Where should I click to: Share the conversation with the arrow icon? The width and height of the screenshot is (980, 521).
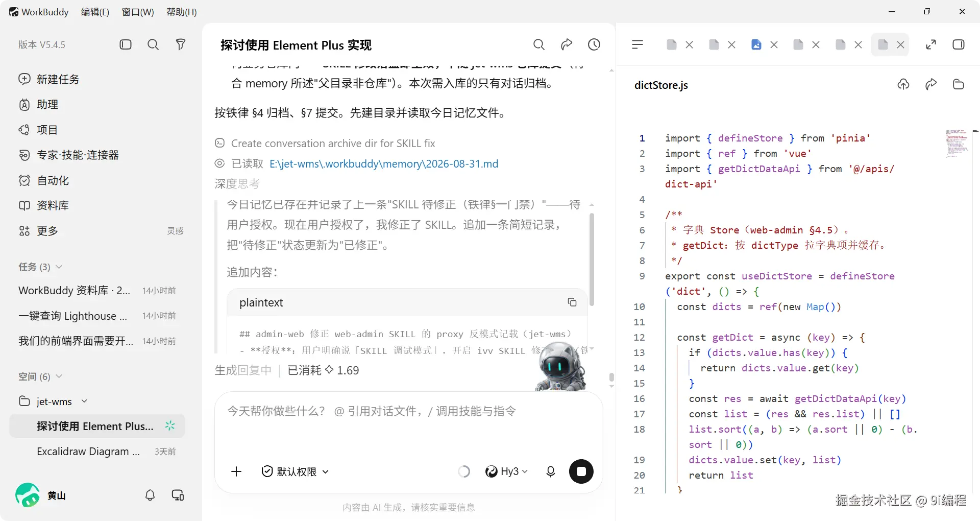[567, 45]
